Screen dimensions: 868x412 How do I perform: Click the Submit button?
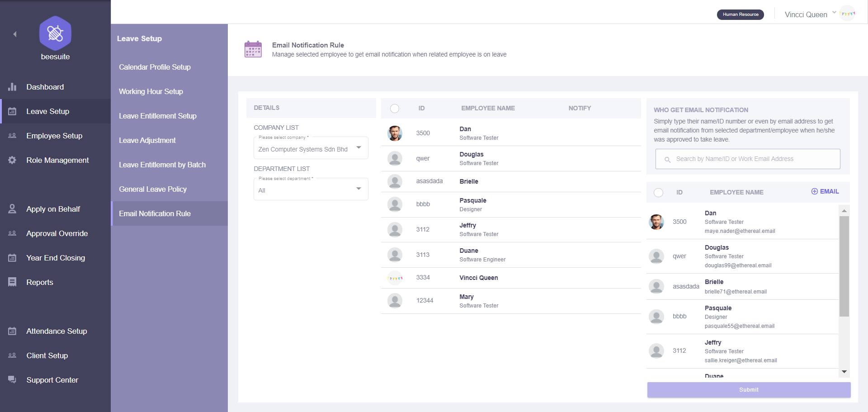749,390
